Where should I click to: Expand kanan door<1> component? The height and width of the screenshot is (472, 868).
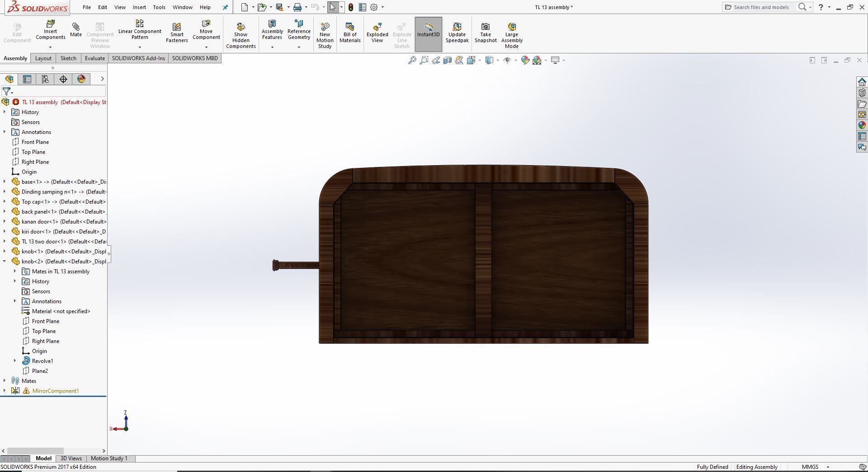(5, 222)
